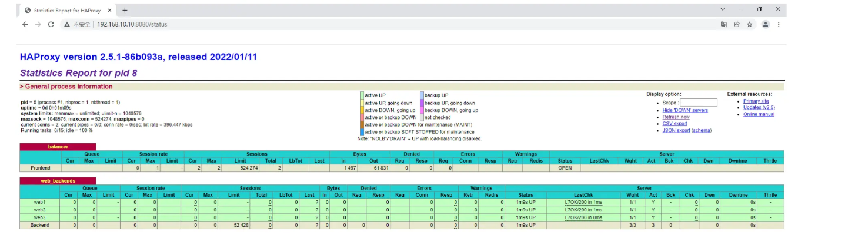The height and width of the screenshot is (238, 868).
Task: Click the 1 497 bytes in value
Action: click(x=350, y=168)
